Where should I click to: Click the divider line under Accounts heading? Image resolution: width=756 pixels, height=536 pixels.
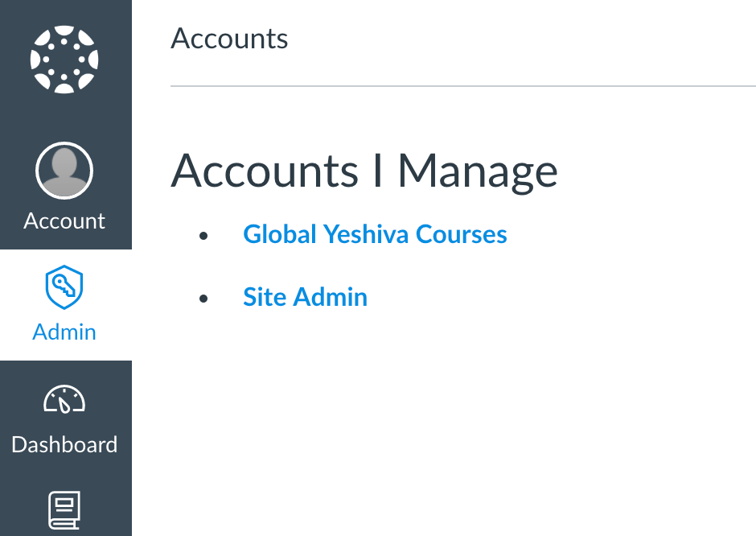462,84
